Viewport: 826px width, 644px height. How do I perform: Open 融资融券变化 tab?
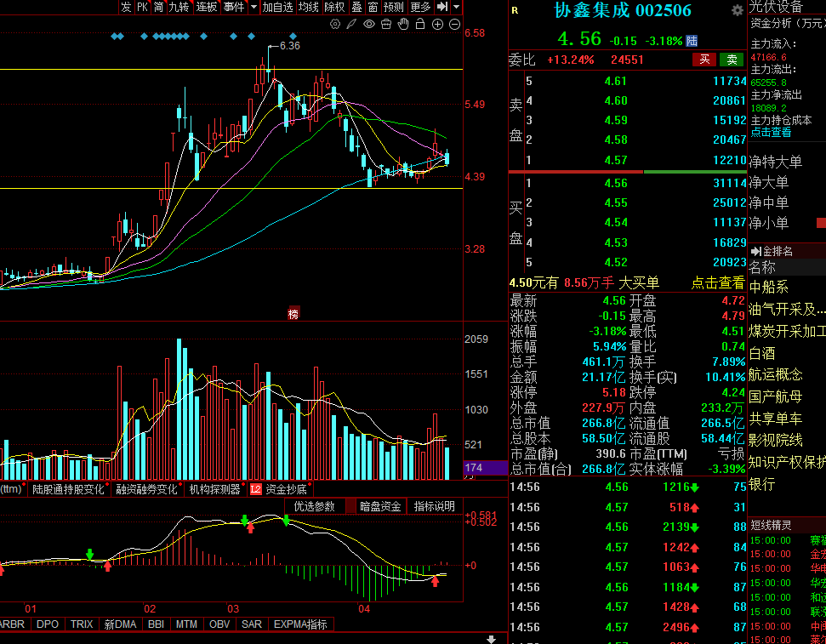point(146,489)
